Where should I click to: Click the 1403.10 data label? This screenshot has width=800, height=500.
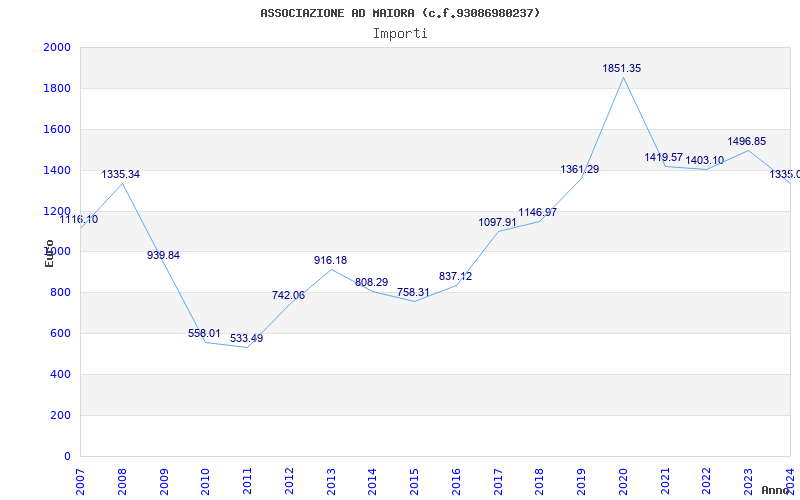tap(705, 161)
